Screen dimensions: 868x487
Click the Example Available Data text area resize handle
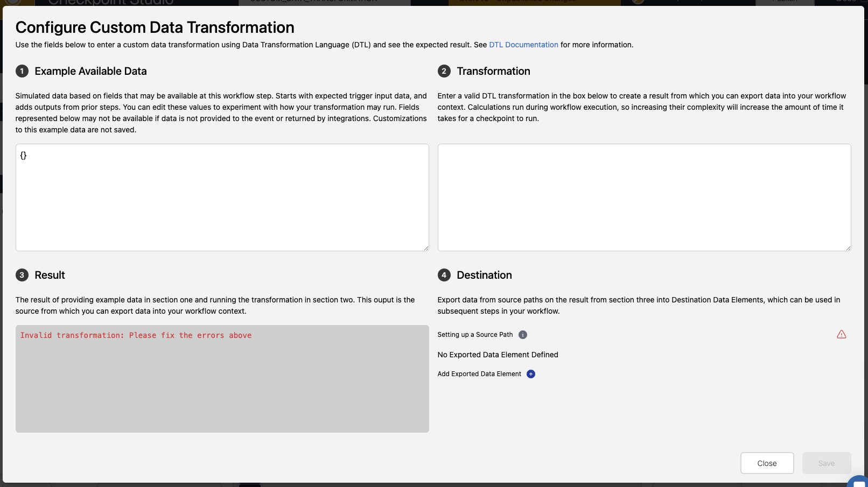click(426, 248)
